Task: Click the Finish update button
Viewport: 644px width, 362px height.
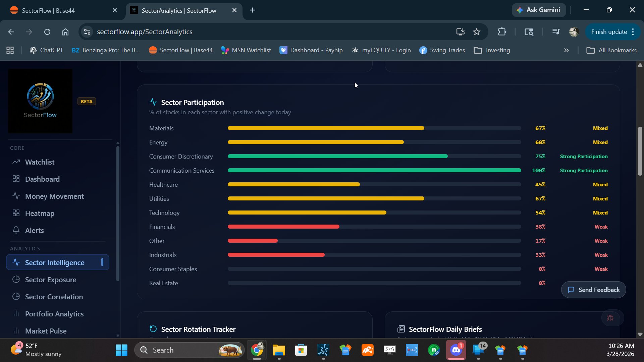Action: click(x=609, y=32)
